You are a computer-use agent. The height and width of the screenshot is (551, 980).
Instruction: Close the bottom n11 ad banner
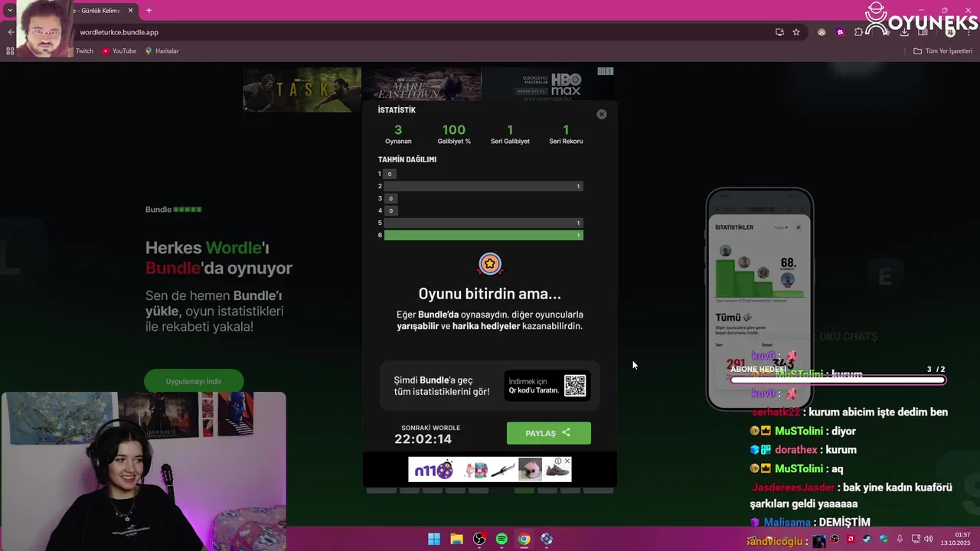pyautogui.click(x=567, y=461)
